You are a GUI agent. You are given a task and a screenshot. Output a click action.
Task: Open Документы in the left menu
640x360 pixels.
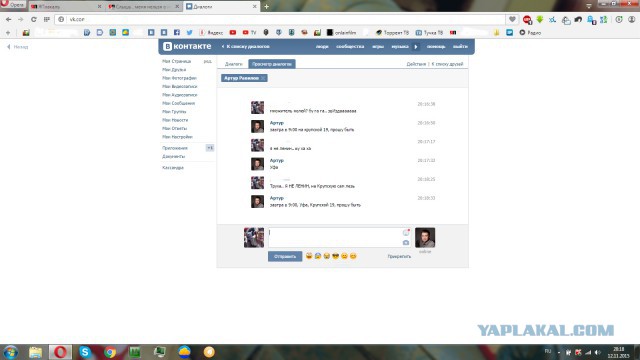coord(173,156)
